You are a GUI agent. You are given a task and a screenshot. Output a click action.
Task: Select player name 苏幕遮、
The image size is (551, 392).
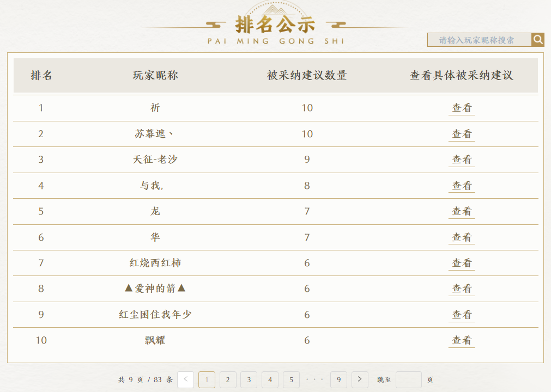click(154, 134)
